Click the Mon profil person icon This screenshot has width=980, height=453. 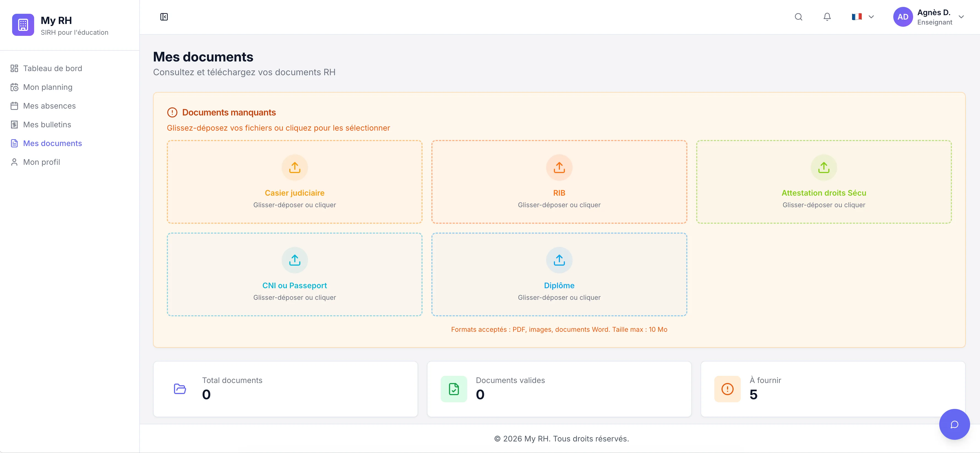click(x=14, y=162)
